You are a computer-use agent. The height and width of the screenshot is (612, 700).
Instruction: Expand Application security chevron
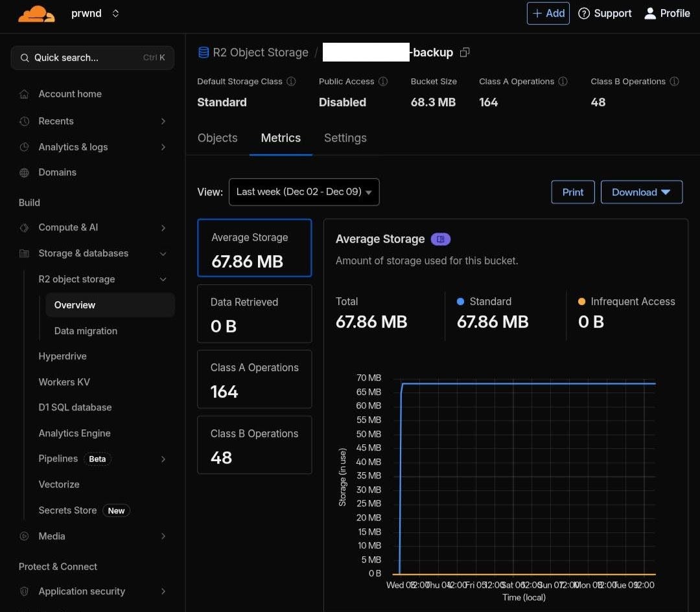point(163,591)
